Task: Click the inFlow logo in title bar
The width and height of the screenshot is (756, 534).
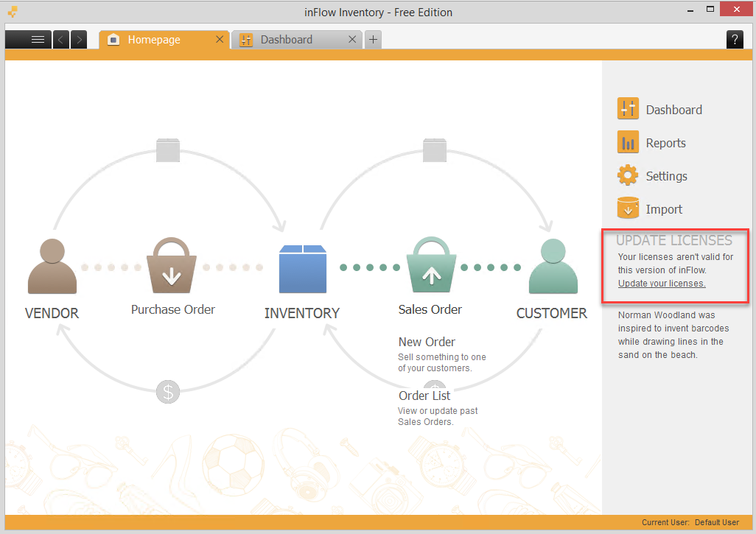Action: (x=13, y=12)
